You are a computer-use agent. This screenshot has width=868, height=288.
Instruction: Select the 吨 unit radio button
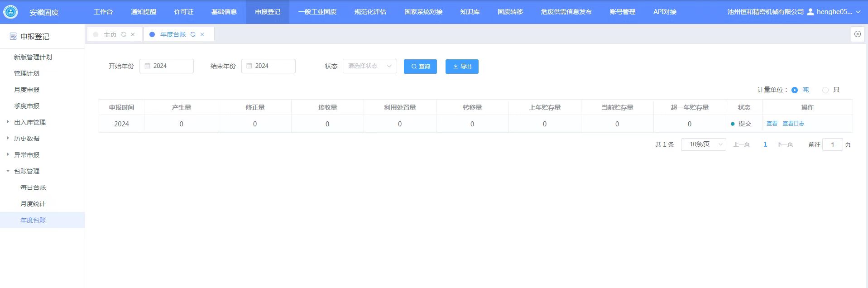(x=795, y=90)
